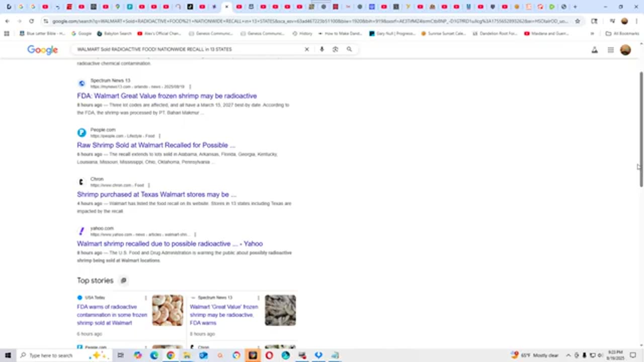Open 'Shrimp purchased at Texas Walmart stores' result
This screenshot has width=644, height=362.
pos(156,195)
